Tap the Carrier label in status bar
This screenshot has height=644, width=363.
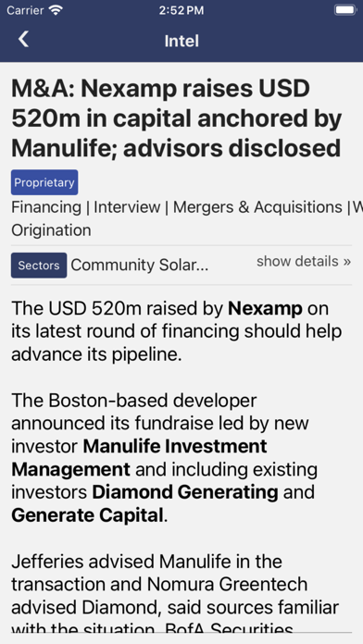(x=25, y=10)
